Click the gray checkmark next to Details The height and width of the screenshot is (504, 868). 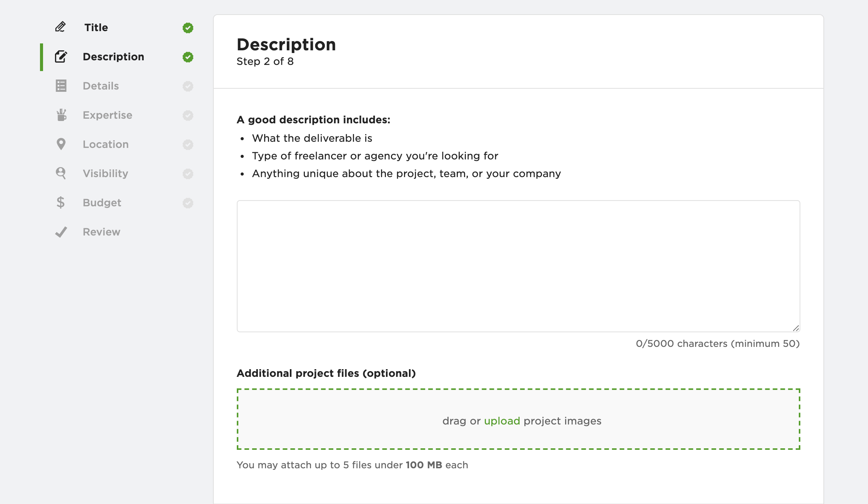coord(188,86)
